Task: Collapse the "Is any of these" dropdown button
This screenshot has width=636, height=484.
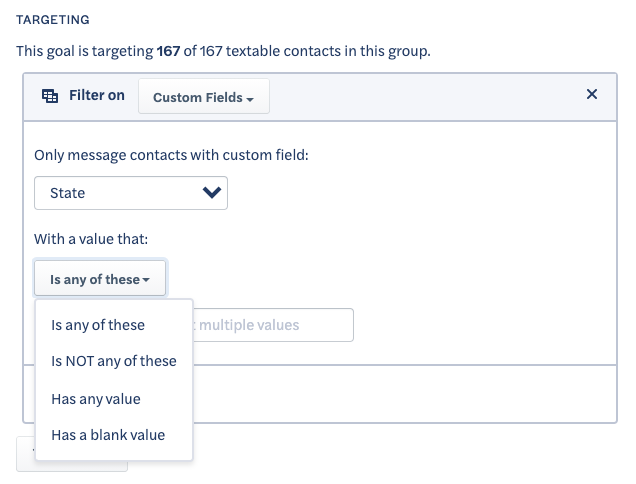Action: (x=100, y=278)
